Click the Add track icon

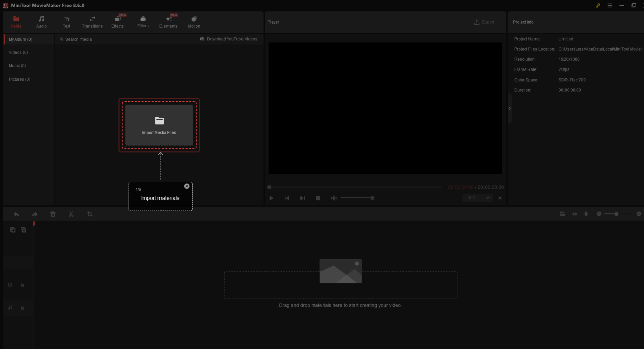point(13,230)
